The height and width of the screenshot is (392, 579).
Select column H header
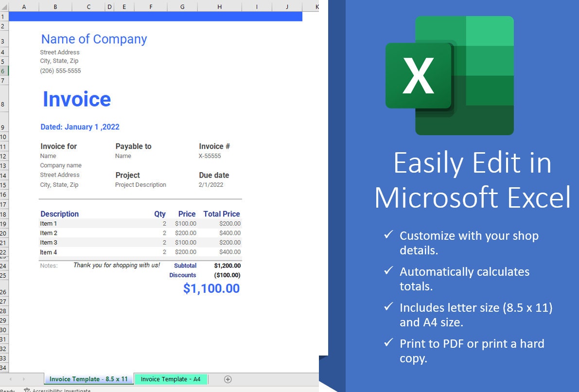[219, 7]
